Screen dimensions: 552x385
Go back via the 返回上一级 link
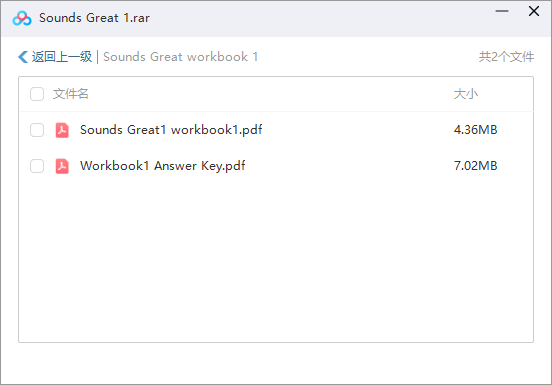[62, 57]
